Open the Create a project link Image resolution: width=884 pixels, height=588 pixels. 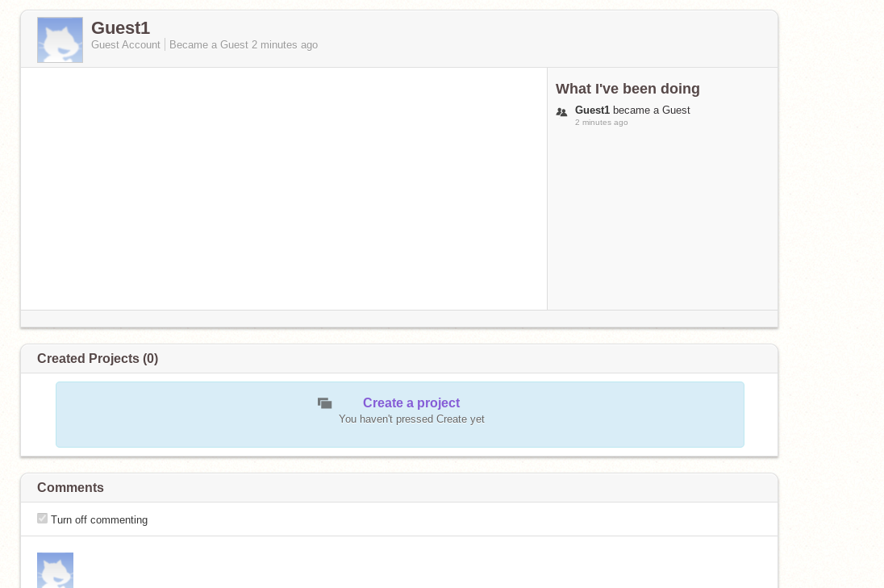(x=411, y=402)
